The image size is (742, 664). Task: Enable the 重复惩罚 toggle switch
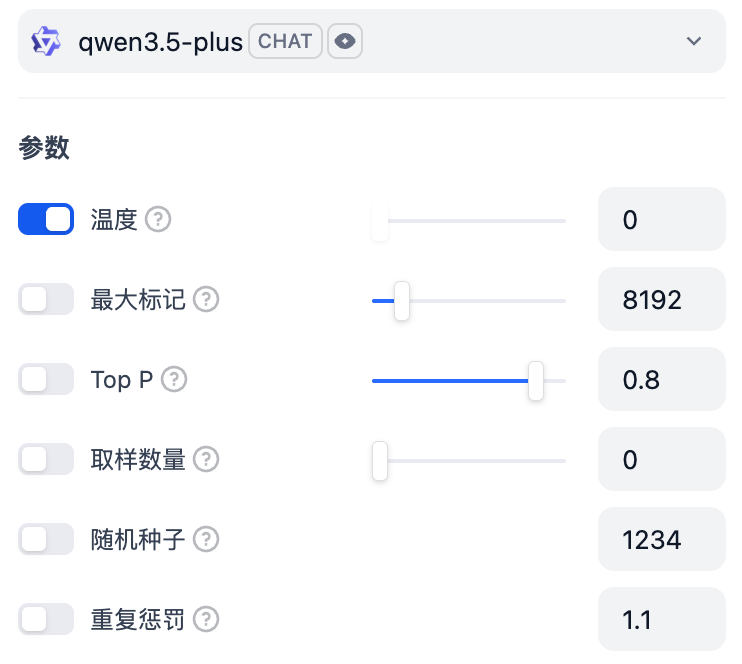[x=46, y=620]
